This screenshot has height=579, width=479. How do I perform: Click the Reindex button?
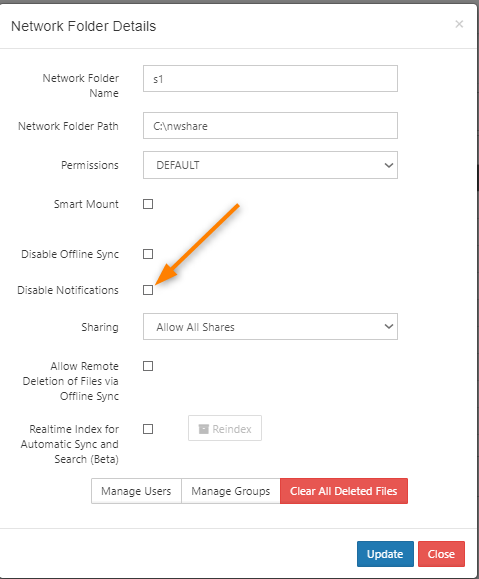[225, 428]
